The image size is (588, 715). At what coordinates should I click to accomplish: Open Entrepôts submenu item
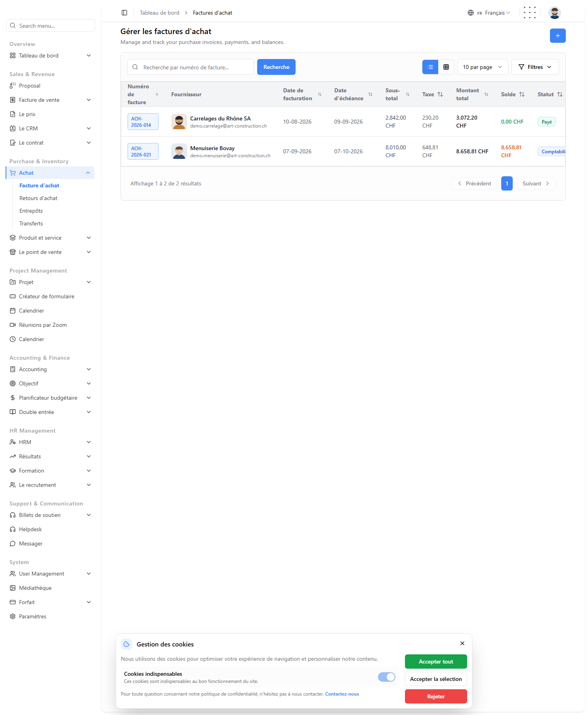tap(31, 211)
